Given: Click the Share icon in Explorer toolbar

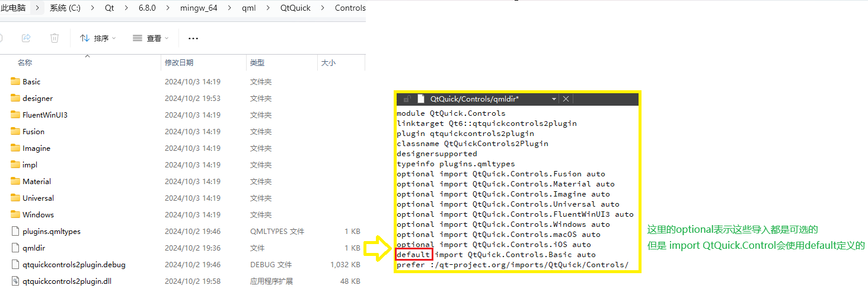Looking at the screenshot, I should click(x=26, y=38).
